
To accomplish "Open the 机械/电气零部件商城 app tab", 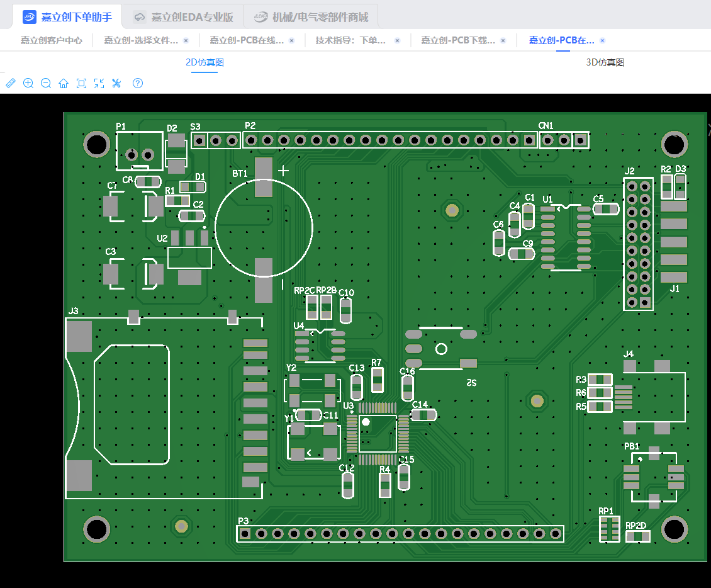I will [x=311, y=17].
